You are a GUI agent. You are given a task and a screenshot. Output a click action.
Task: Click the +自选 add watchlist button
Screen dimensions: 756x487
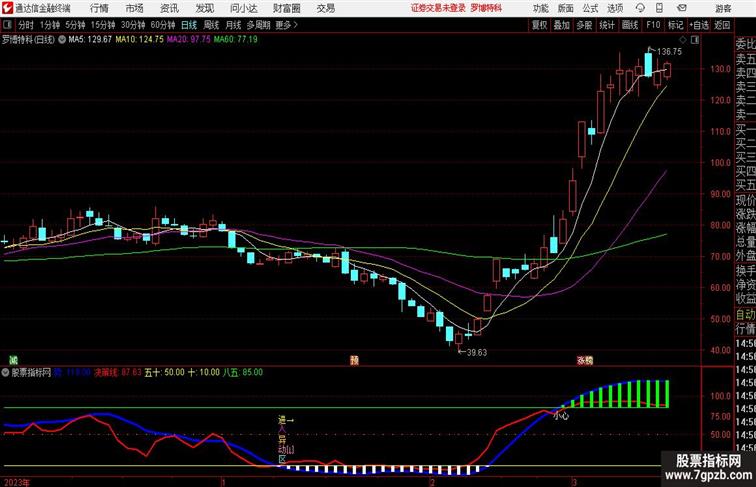pos(699,25)
